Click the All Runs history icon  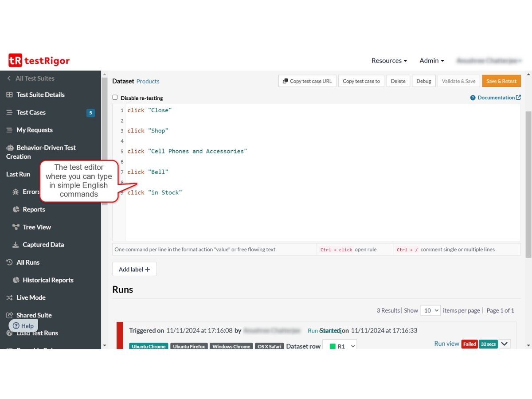(9, 262)
